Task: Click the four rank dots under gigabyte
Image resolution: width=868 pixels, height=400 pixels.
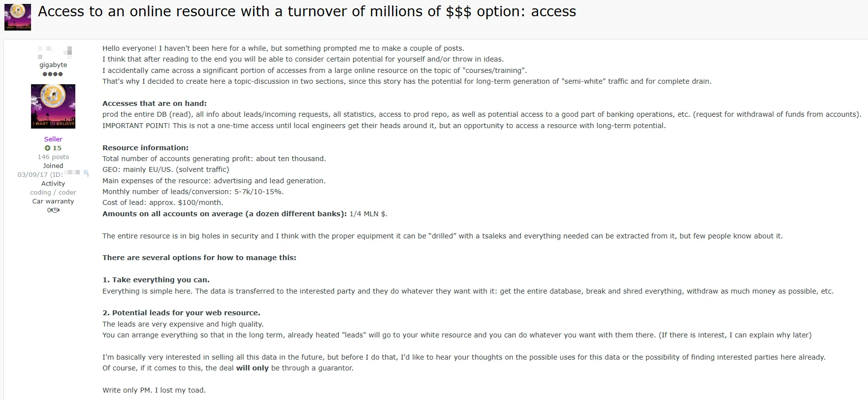Action: click(53, 74)
